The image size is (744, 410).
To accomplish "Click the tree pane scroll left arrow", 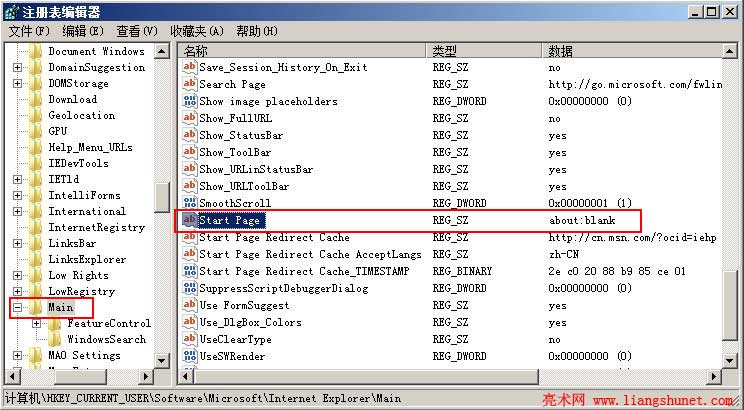I will [12, 377].
